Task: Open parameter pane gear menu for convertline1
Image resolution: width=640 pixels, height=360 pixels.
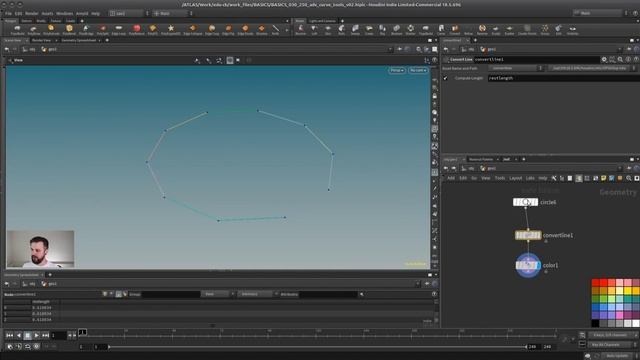Action: (x=604, y=60)
